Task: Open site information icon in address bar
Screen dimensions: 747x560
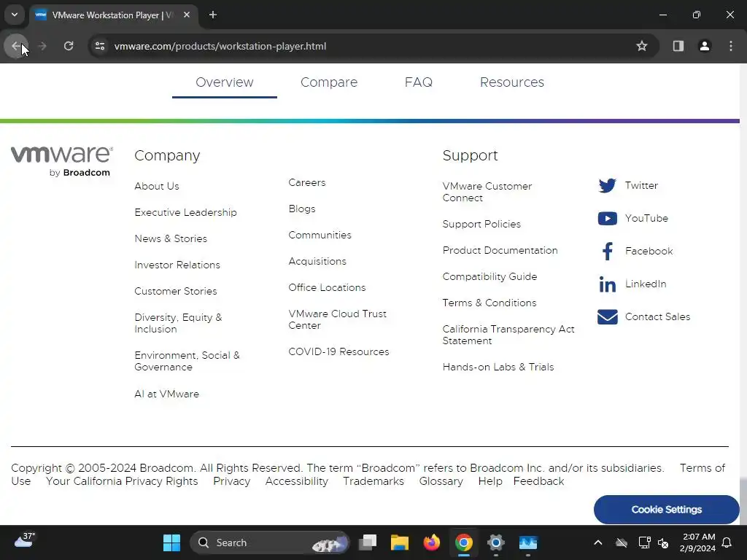Action: click(100, 46)
